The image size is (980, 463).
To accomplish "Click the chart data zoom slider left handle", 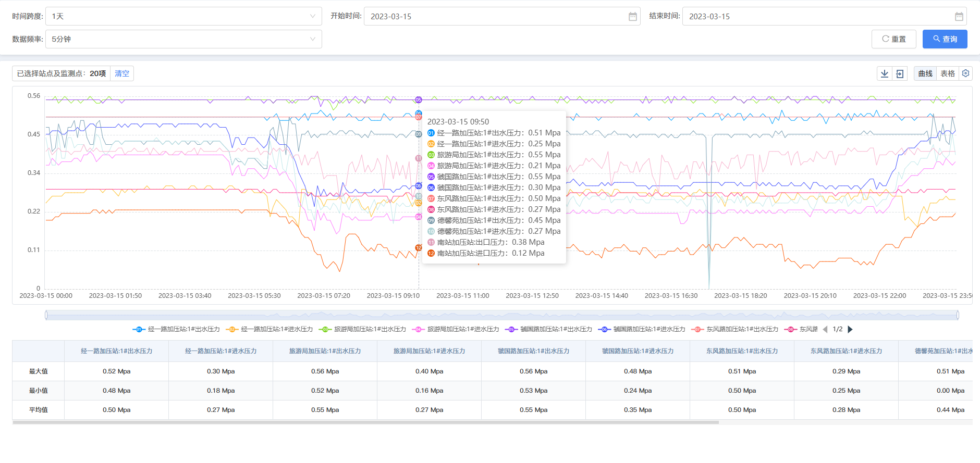I will pyautogui.click(x=46, y=315).
